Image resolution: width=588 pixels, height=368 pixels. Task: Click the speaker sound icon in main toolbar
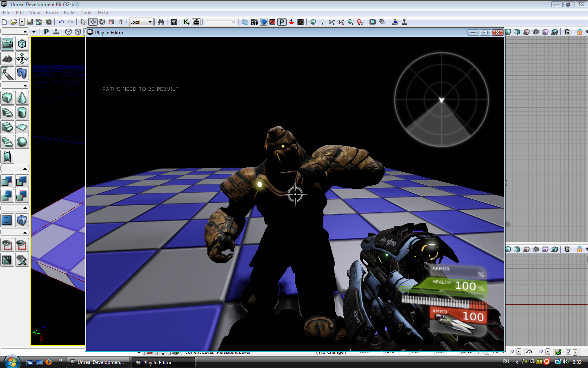382,22
